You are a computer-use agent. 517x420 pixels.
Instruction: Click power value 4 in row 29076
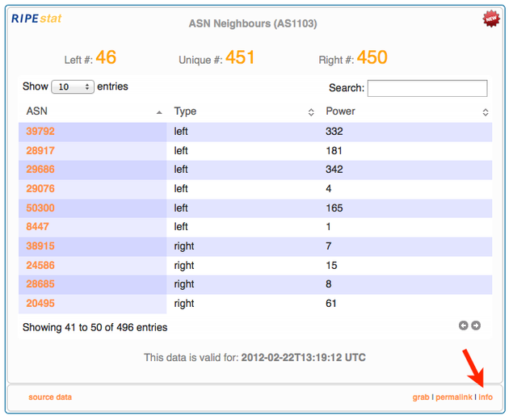pyautogui.click(x=329, y=188)
